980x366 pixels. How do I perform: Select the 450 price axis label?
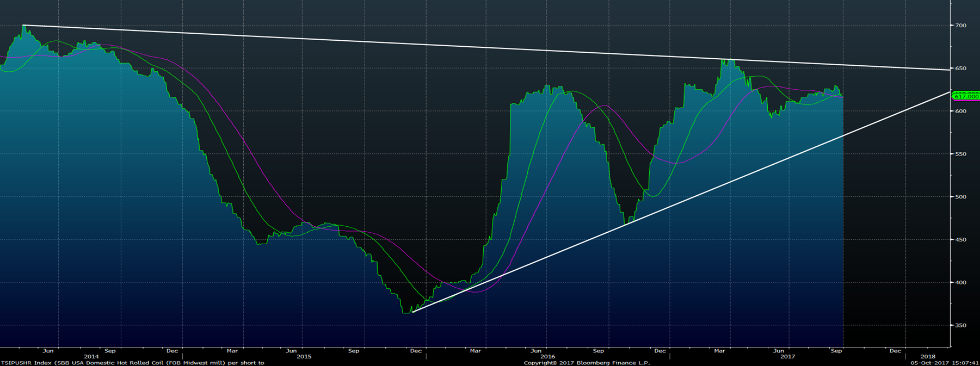(960, 240)
